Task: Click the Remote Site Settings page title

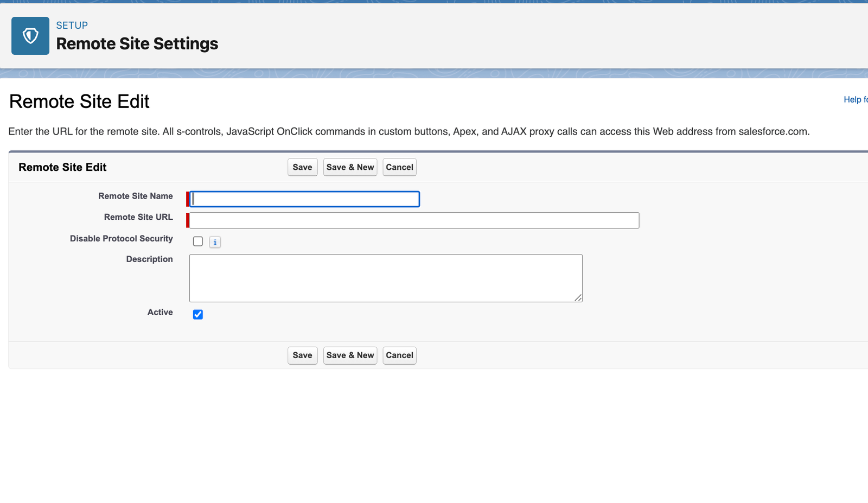Action: pos(137,44)
